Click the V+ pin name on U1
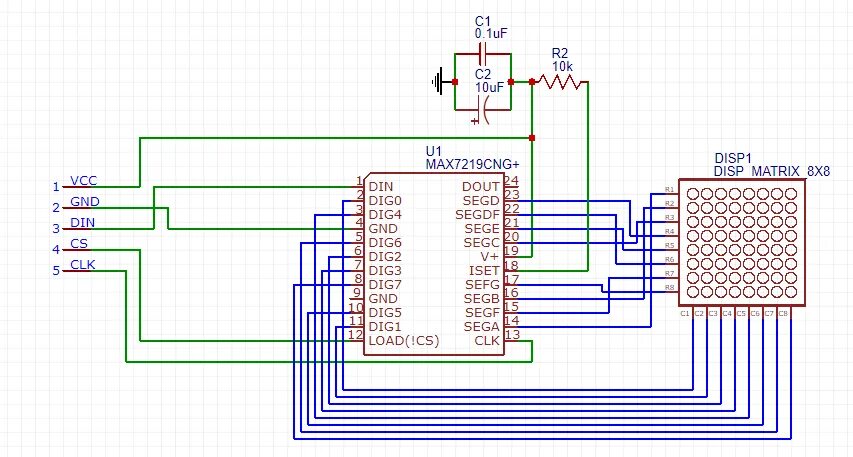Screen dimensions: 853x457 coord(489,256)
